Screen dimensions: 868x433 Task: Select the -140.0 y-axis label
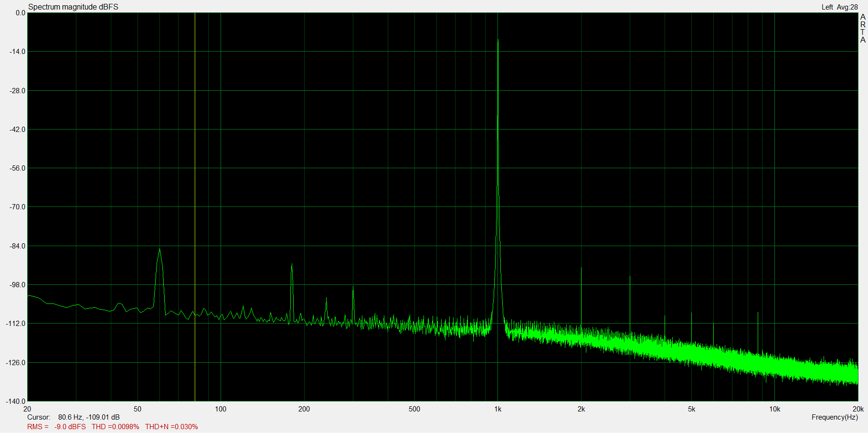[16, 401]
